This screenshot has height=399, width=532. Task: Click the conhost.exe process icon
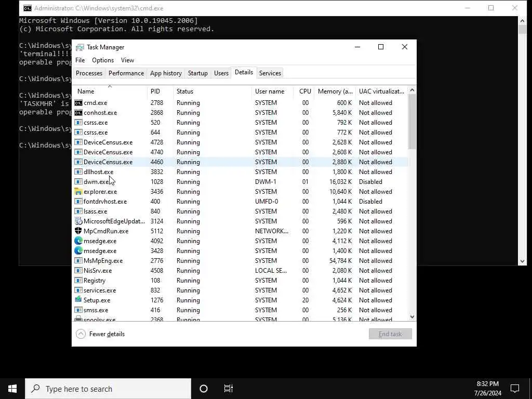click(78, 113)
